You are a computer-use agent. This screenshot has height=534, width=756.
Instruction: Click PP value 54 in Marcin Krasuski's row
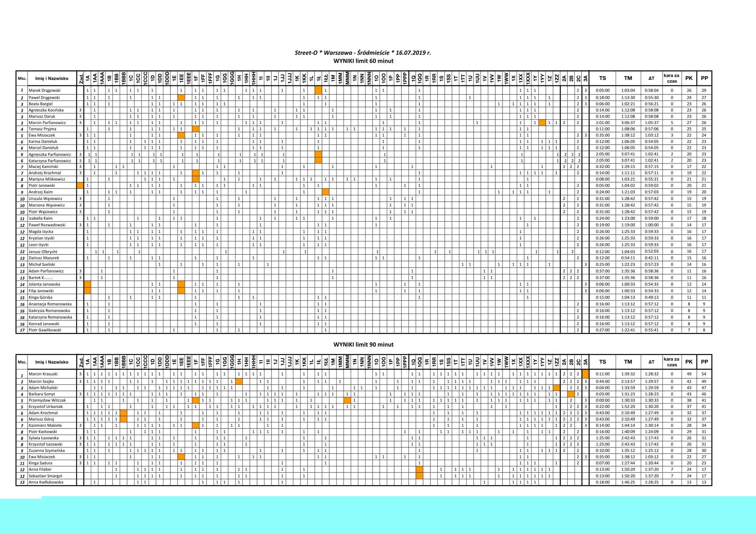(x=704, y=374)
